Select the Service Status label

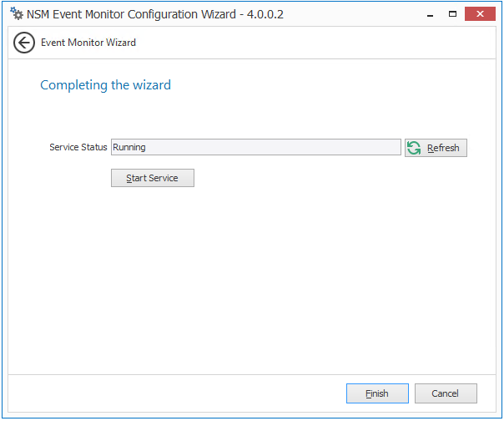point(78,147)
